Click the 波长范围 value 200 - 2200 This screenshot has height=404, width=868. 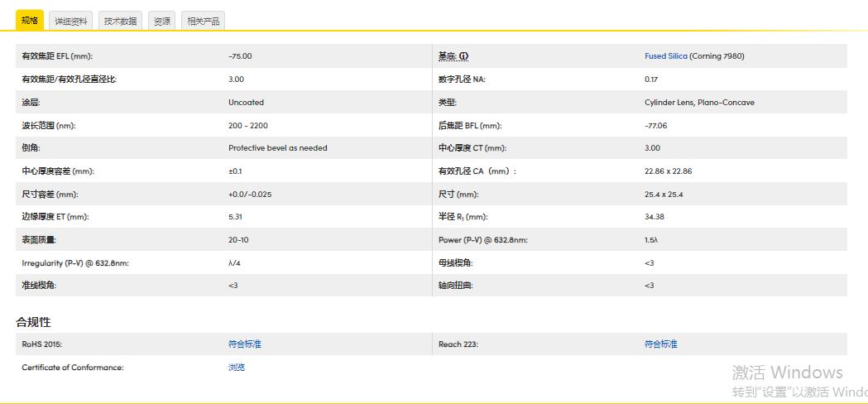pos(247,126)
